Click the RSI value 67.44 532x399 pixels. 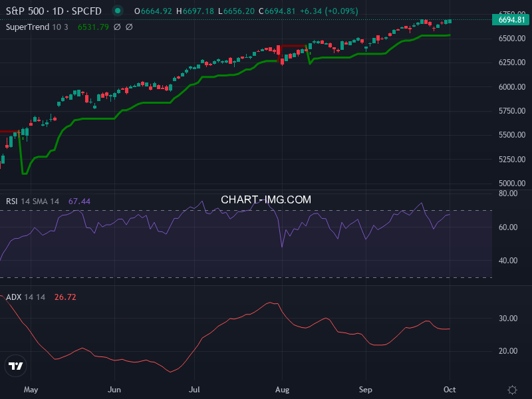coord(79,201)
